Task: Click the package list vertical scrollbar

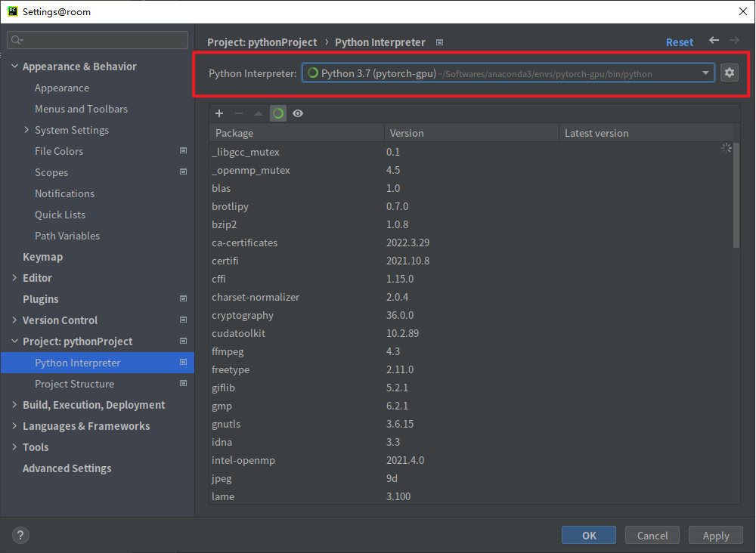Action: point(736,195)
